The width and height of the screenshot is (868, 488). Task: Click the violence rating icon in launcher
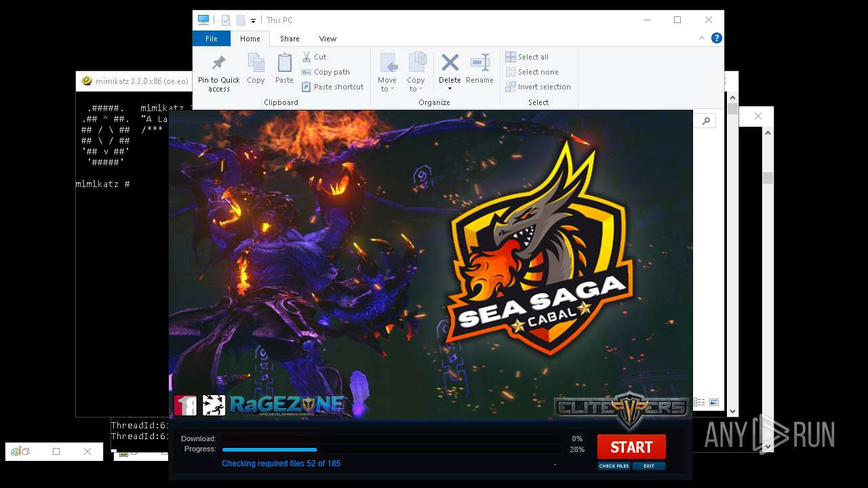tap(214, 405)
